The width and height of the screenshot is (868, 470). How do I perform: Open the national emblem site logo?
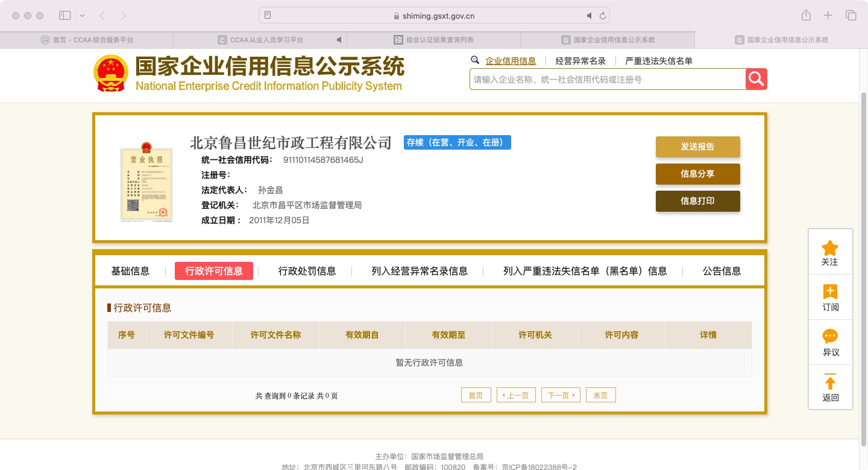[111, 74]
